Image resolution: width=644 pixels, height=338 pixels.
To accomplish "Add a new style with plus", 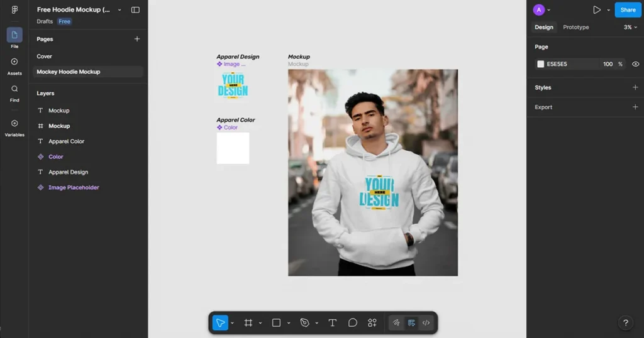I will (635, 87).
